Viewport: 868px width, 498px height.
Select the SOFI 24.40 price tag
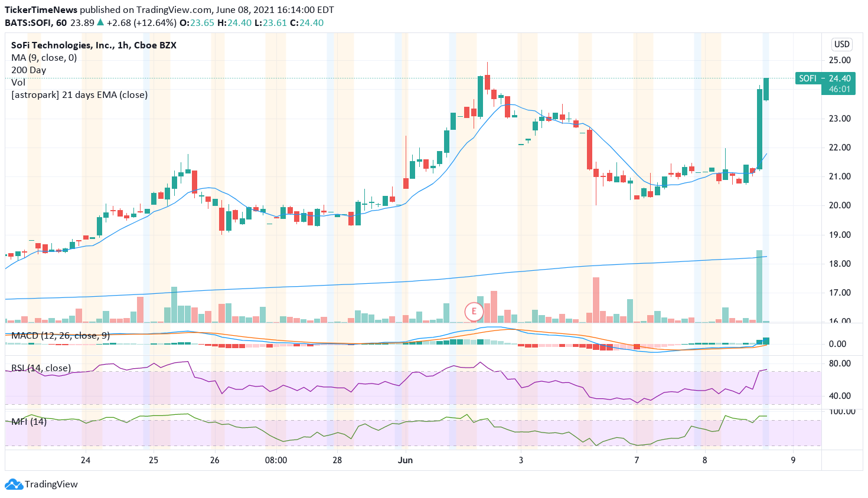(825, 78)
